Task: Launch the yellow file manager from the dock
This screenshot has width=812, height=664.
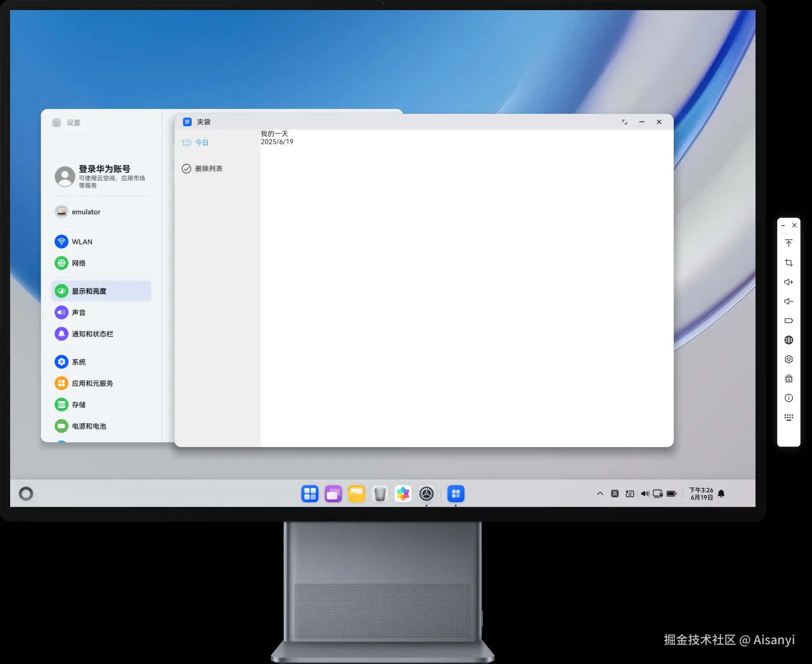Action: click(357, 494)
